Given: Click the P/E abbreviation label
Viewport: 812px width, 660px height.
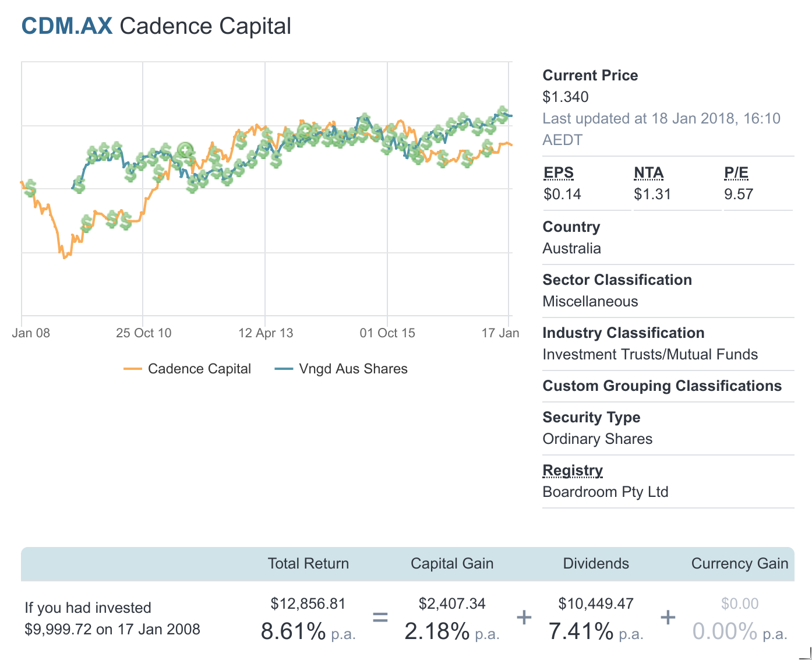Looking at the screenshot, I should coord(736,173).
